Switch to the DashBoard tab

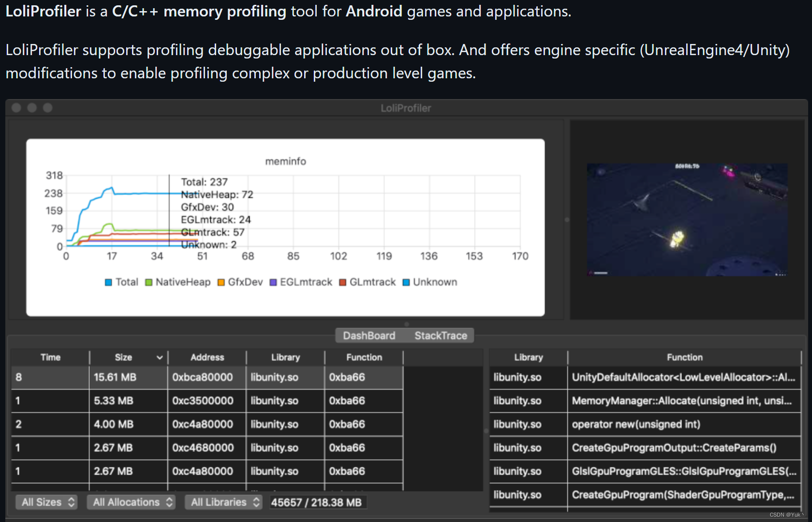(x=369, y=335)
